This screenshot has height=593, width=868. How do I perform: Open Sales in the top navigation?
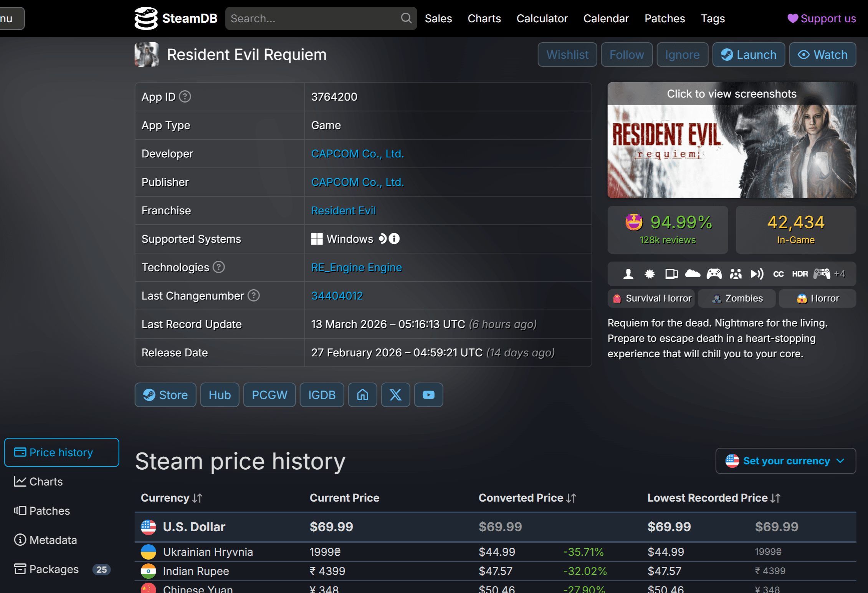click(438, 18)
